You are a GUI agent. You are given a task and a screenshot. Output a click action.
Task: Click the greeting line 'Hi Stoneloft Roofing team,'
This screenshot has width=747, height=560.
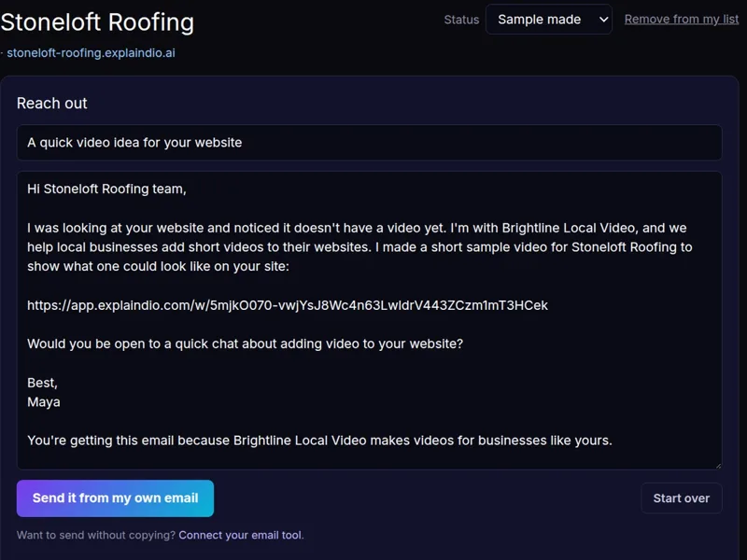pyautogui.click(x=106, y=189)
